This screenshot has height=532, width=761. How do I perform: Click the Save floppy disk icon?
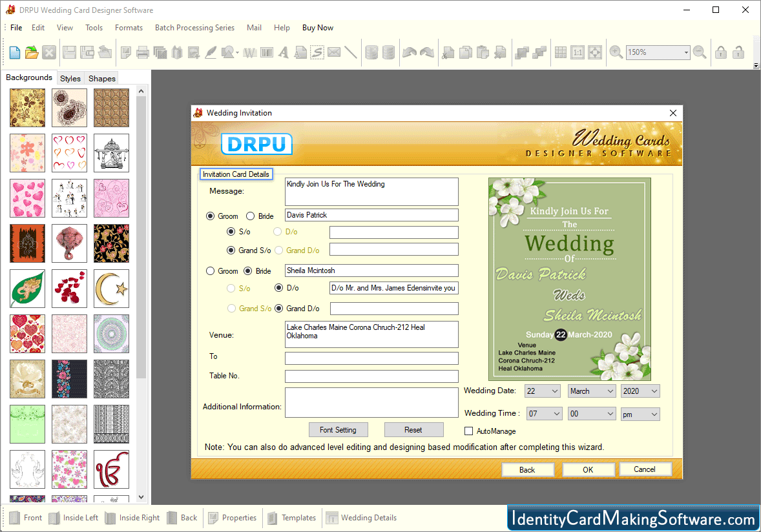(69, 52)
